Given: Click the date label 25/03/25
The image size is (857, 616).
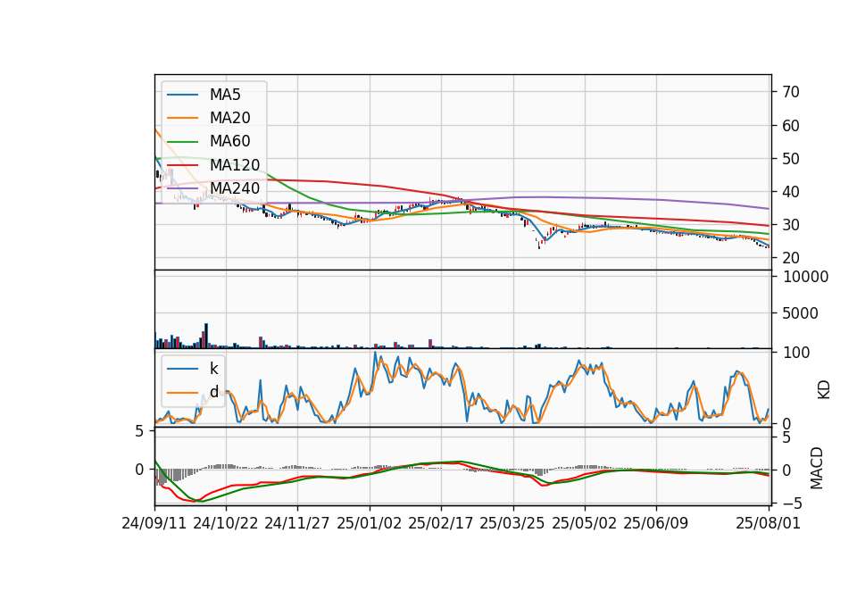Looking at the screenshot, I should pos(512,524).
